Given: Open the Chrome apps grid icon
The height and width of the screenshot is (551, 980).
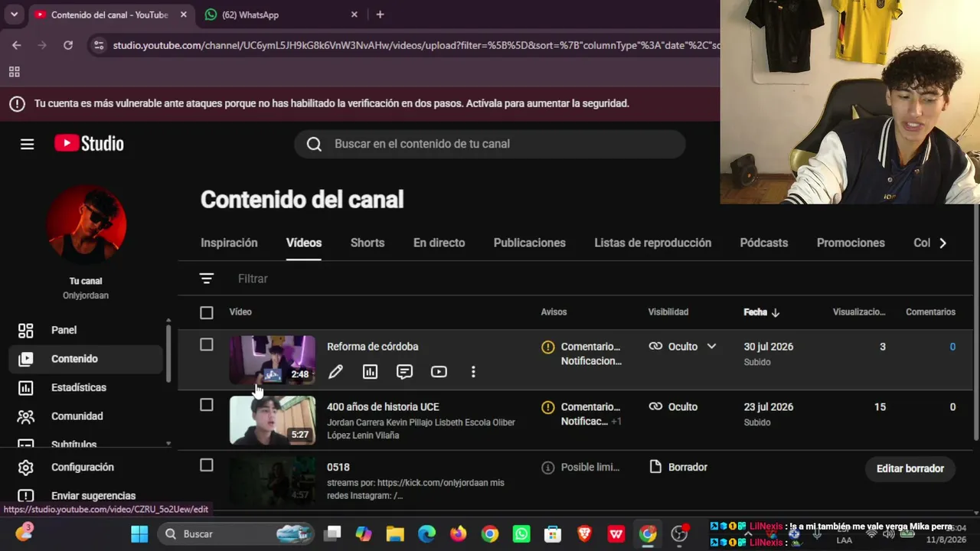Looking at the screenshot, I should (x=14, y=72).
